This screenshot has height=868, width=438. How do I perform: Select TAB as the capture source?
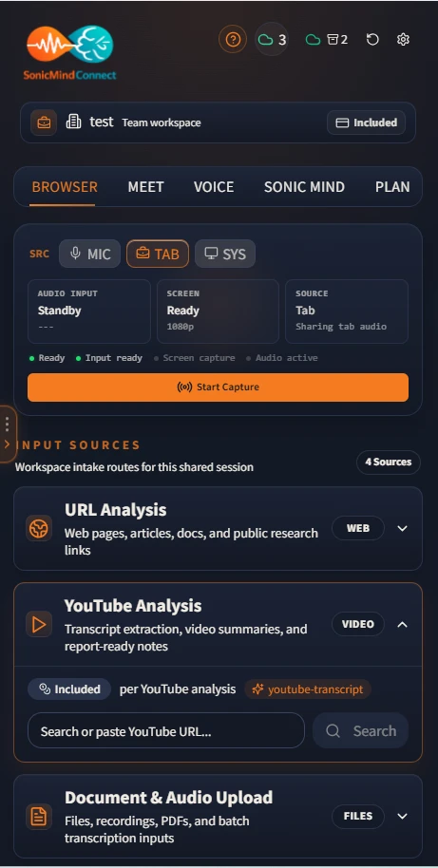tap(158, 254)
